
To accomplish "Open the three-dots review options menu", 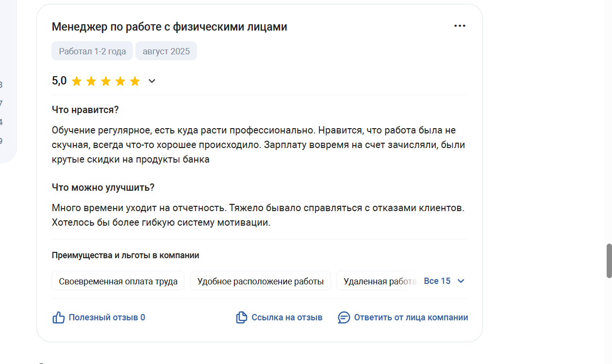I will (x=460, y=26).
